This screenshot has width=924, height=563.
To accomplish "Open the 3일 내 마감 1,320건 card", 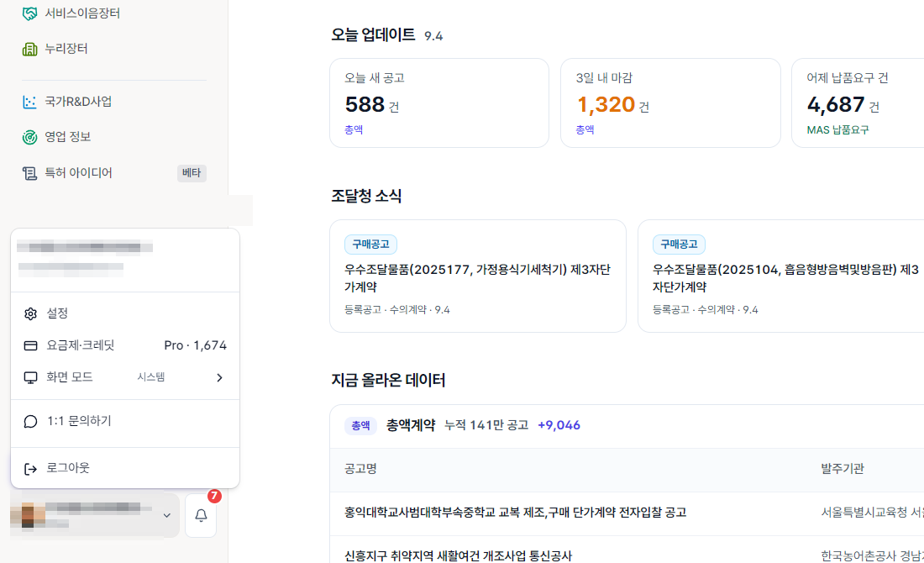I will (670, 103).
